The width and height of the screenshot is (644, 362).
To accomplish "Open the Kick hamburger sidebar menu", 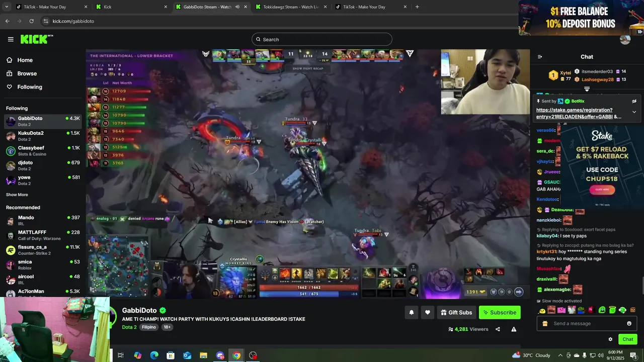I will (x=11, y=39).
